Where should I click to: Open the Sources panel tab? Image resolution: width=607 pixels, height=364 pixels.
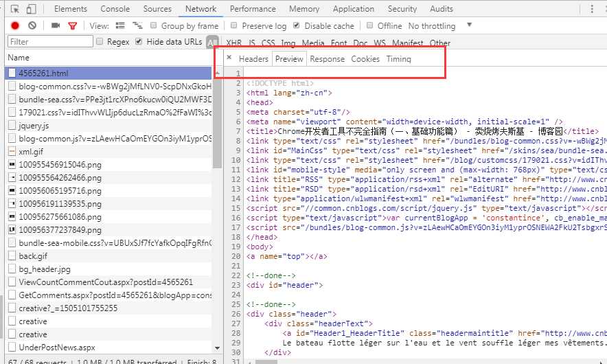coord(157,9)
